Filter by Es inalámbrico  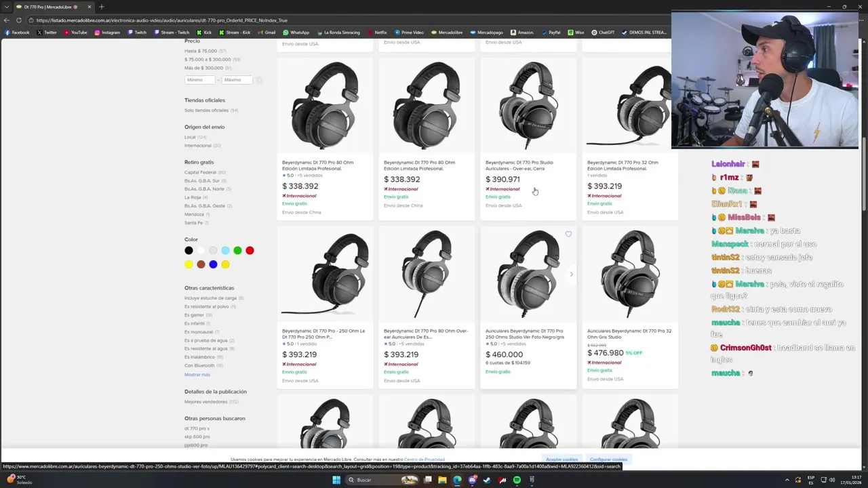[x=203, y=357]
